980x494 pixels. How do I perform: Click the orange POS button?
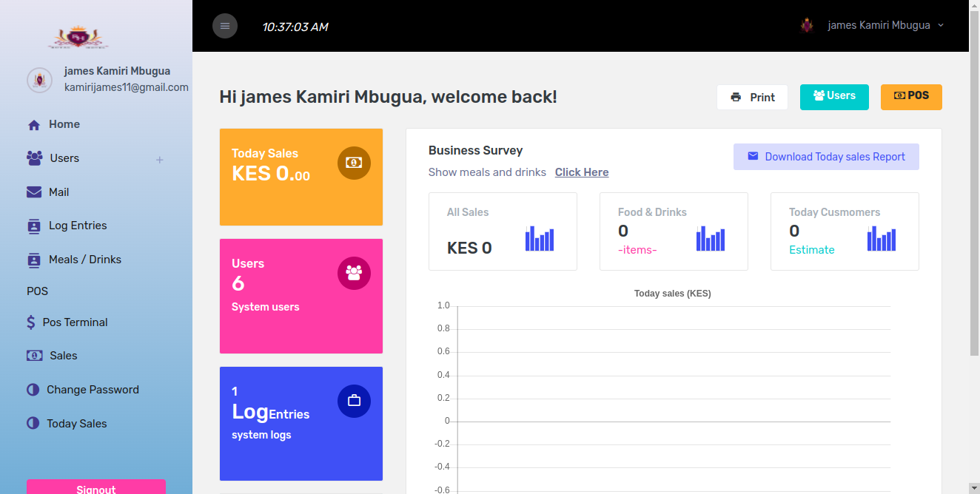point(911,97)
